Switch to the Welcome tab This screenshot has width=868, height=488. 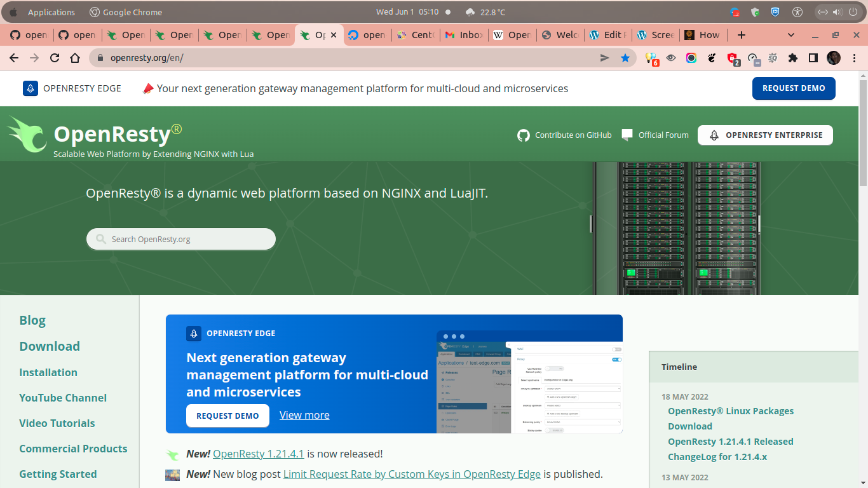[560, 35]
